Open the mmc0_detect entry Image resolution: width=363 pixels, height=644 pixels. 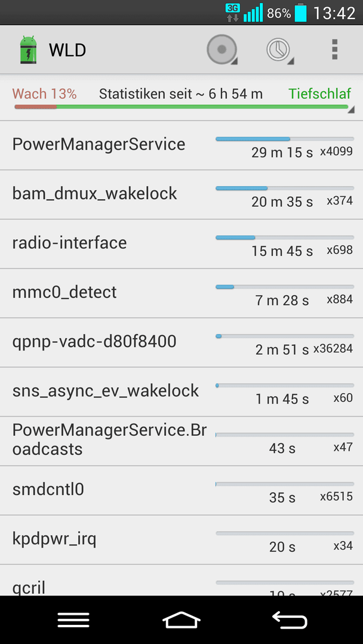[181, 293]
